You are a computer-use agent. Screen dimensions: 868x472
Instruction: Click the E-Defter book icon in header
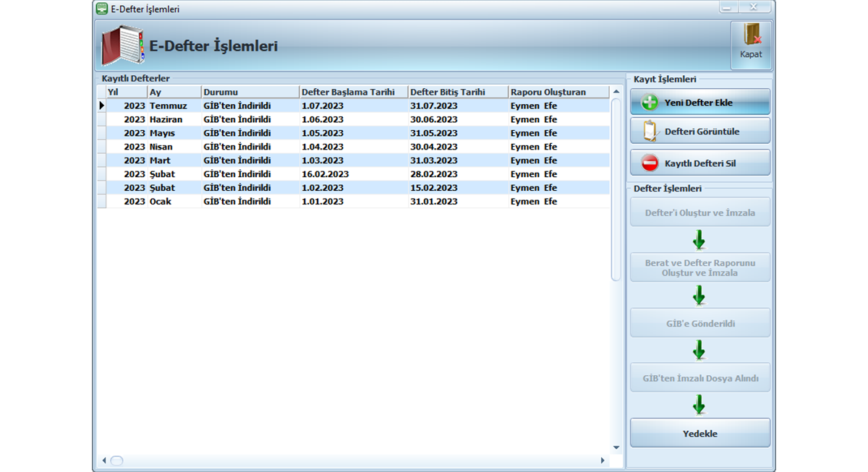122,47
